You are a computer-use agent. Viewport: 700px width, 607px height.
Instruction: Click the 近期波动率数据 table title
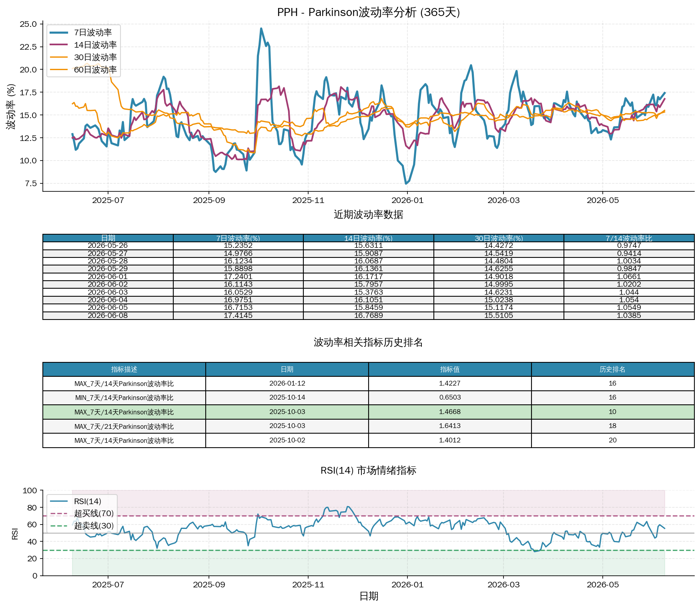coord(369,215)
